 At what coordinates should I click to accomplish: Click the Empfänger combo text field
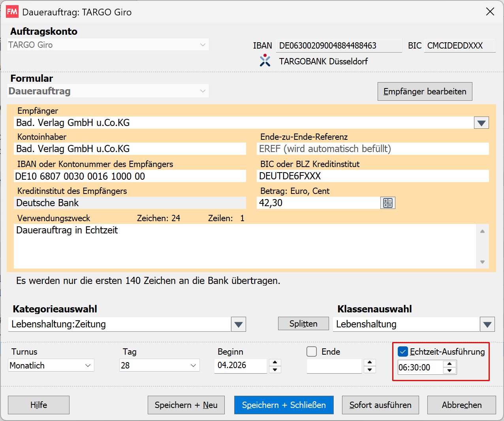244,123
